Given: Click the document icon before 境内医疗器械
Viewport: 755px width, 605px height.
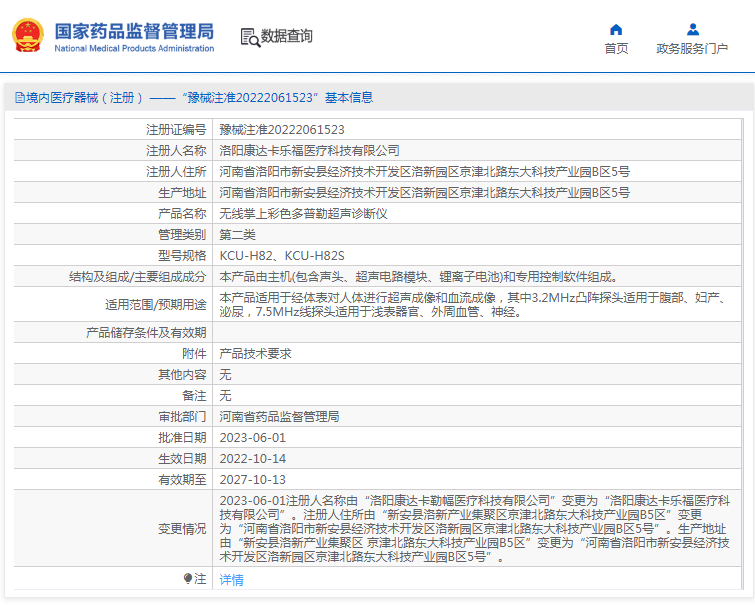Looking at the screenshot, I should [20, 98].
